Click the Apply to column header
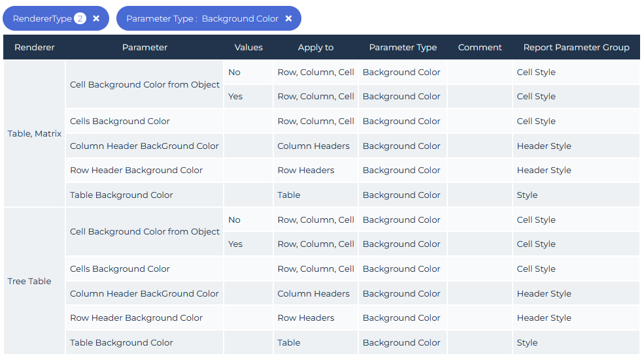The height and width of the screenshot is (358, 644). click(315, 47)
